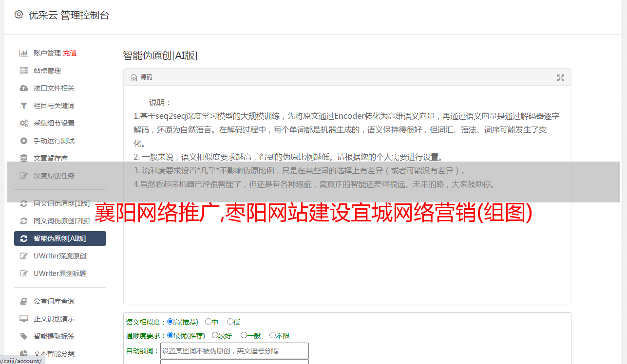The height and width of the screenshot is (364, 627).
Task: Open 正文识别演示 monitor icon
Action: [x=23, y=319]
